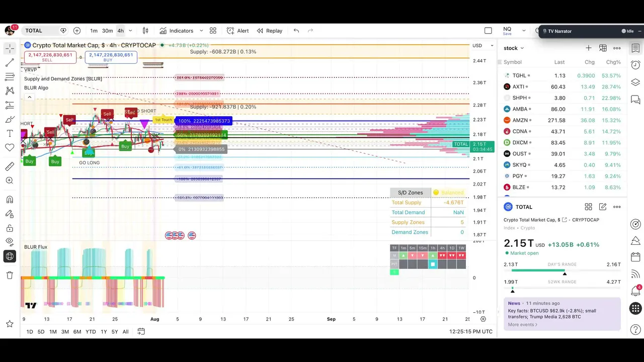Open the notifications bell in the sidebar
The height and width of the screenshot is (362, 644).
(x=635, y=291)
